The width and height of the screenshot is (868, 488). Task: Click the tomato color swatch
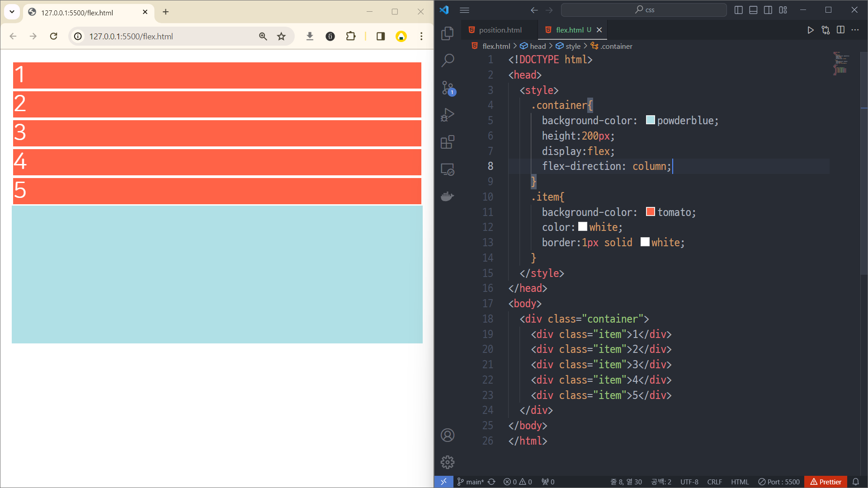tap(650, 211)
